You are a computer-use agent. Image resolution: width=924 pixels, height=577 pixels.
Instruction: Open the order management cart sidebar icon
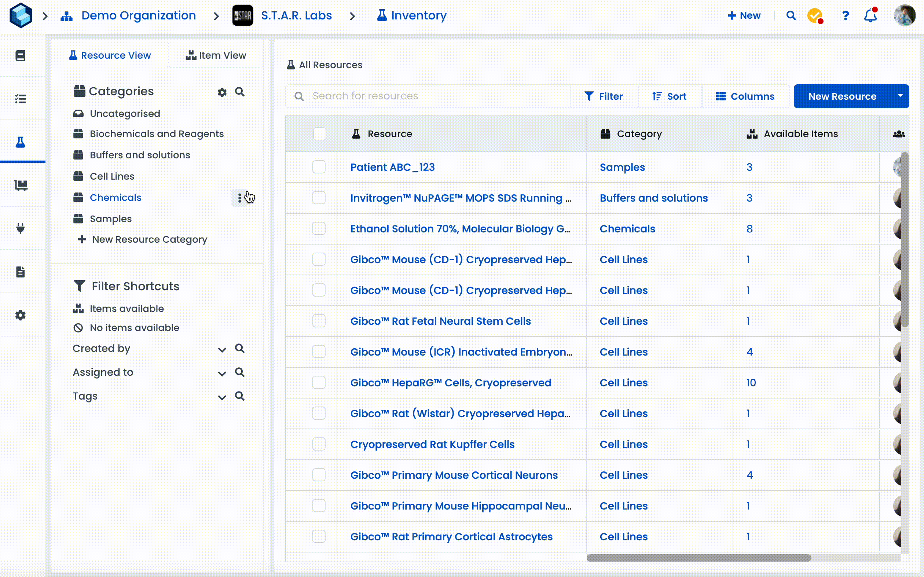[x=21, y=185]
